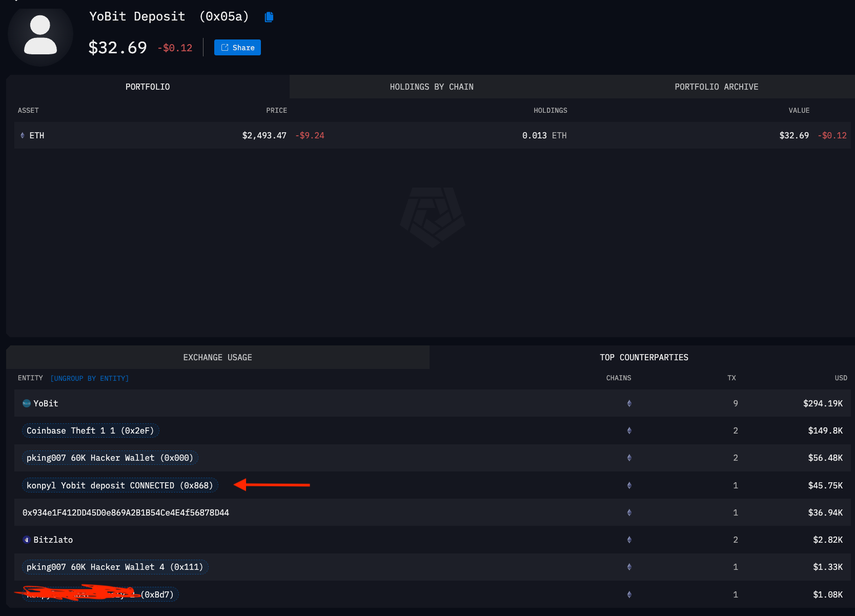The width and height of the screenshot is (855, 616).
Task: Click Ethereum chain icon in konpyl (0x868) row
Action: coord(629,485)
